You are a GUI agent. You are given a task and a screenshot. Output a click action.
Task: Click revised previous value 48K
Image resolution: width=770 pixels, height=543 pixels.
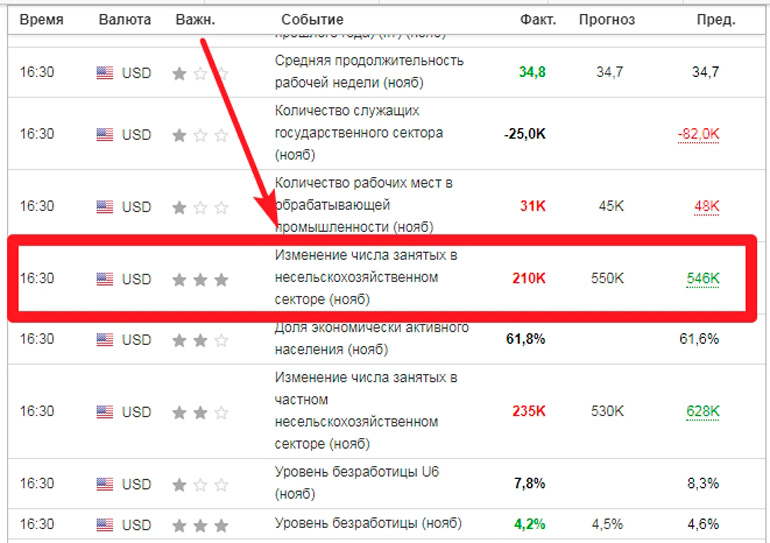[707, 206]
